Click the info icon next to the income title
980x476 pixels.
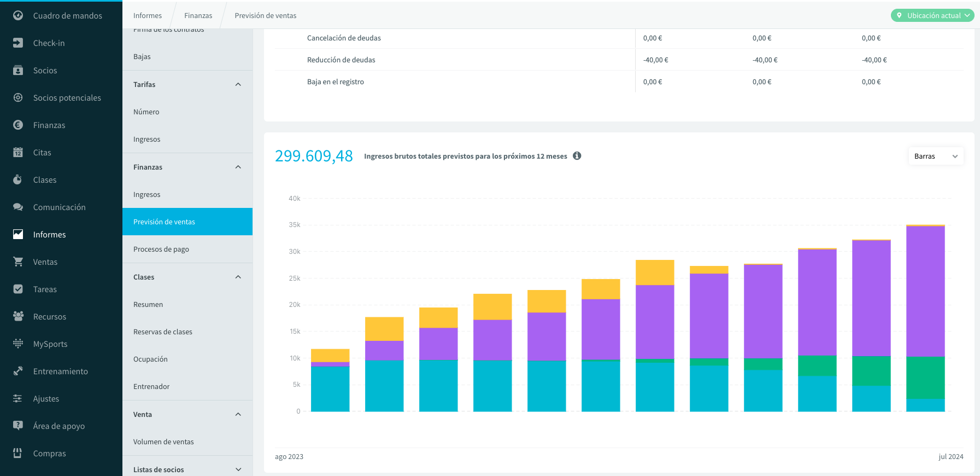(x=577, y=156)
